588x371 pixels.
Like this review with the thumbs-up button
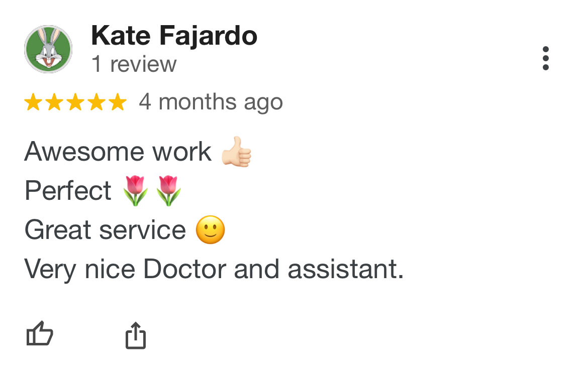click(x=39, y=334)
